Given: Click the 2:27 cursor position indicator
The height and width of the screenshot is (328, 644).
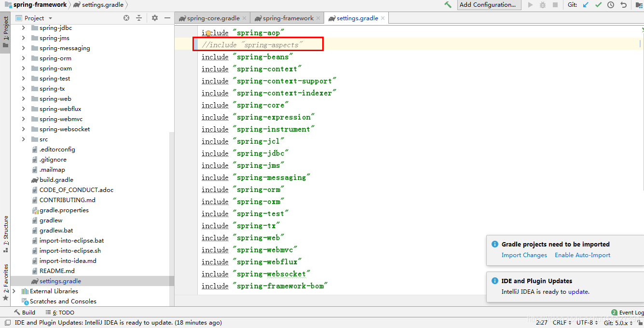Looking at the screenshot, I should point(542,323).
